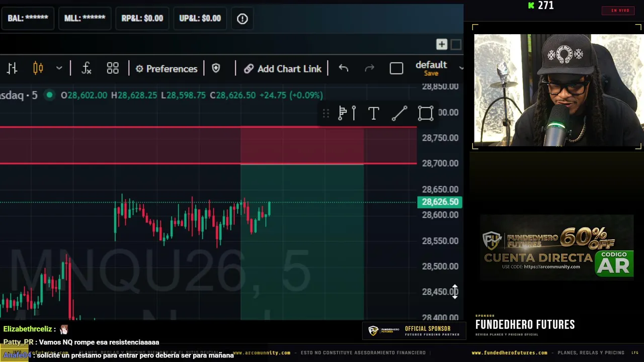
Task: Click the green market status dot
Action: [x=49, y=95]
